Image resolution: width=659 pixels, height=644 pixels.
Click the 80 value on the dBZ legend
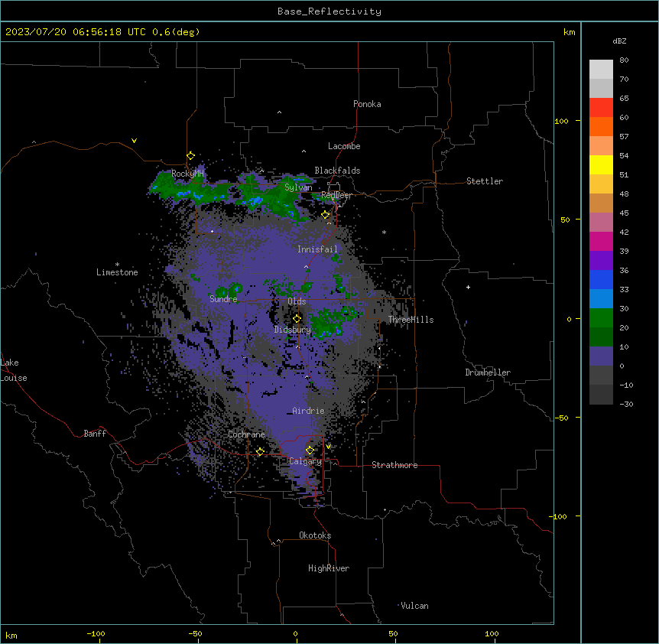[624, 60]
